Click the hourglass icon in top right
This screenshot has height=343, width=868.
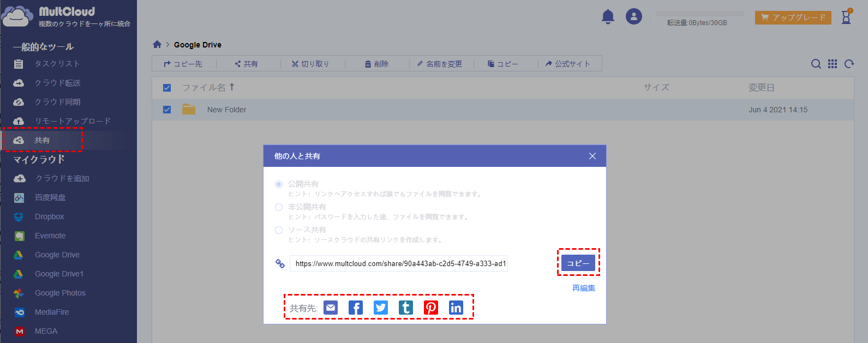[846, 17]
